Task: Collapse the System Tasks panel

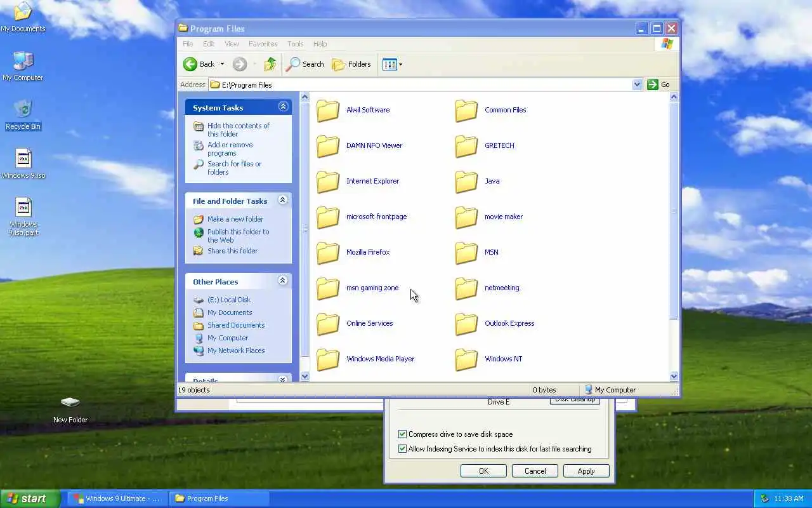Action: [x=283, y=107]
